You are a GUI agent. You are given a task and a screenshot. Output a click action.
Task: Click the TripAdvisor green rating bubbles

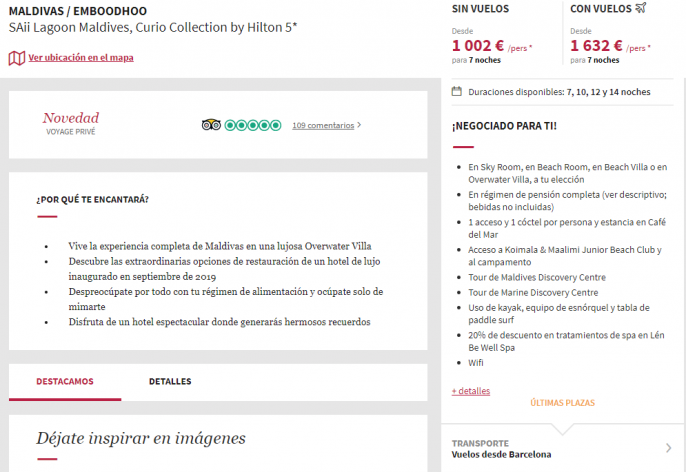point(253,125)
